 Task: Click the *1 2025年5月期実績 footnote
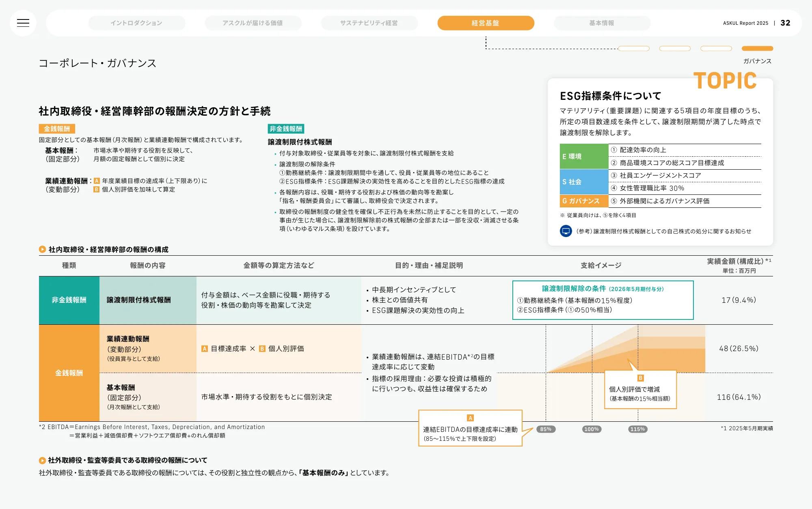[x=747, y=428]
